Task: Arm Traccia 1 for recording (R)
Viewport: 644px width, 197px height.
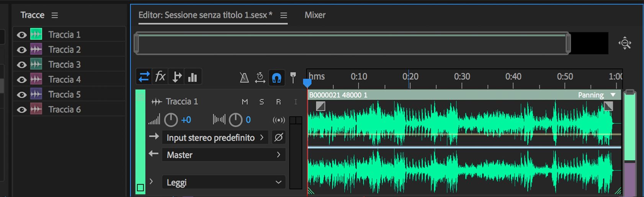Action: click(278, 102)
